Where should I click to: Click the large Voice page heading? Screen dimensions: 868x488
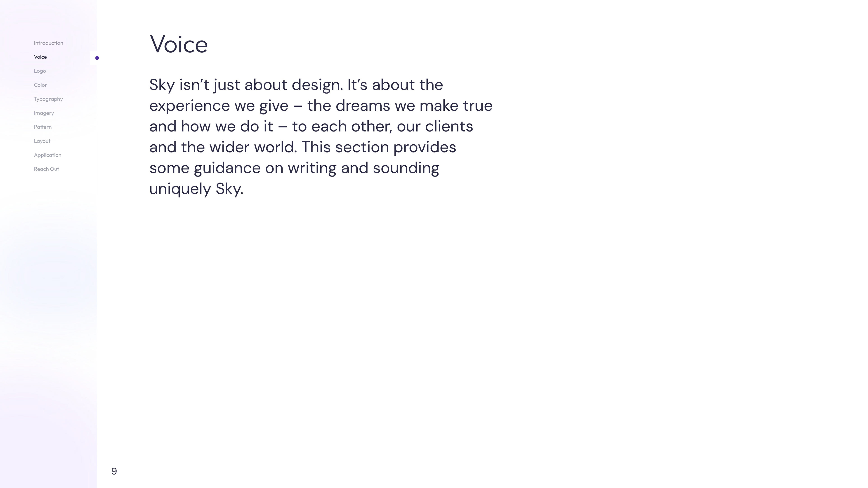(179, 45)
